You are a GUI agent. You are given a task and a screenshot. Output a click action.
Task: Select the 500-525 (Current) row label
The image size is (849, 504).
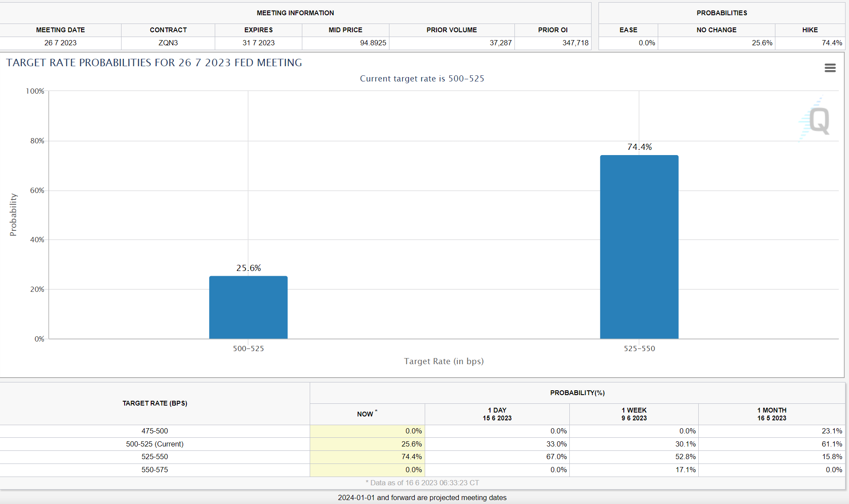155,444
